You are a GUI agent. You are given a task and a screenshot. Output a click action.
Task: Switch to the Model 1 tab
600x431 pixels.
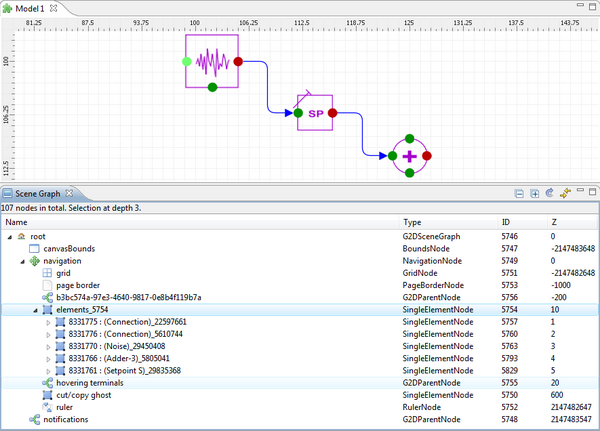[30, 8]
